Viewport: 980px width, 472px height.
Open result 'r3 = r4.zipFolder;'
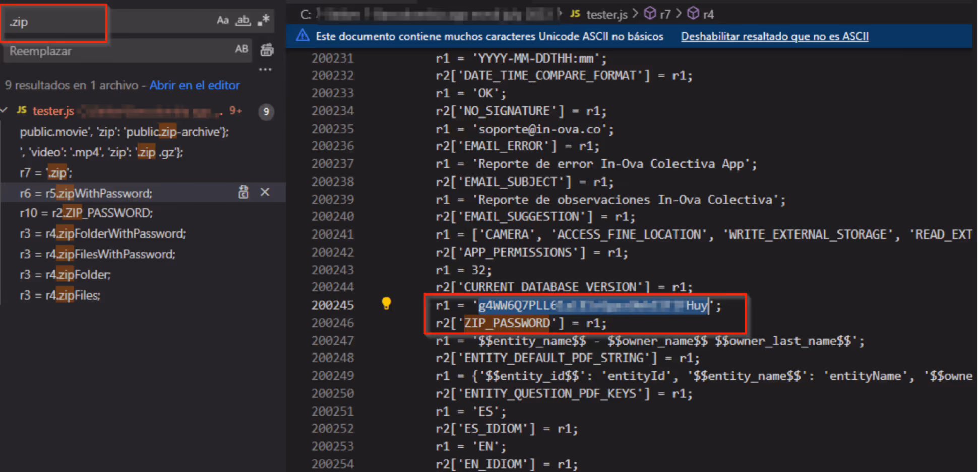click(65, 275)
